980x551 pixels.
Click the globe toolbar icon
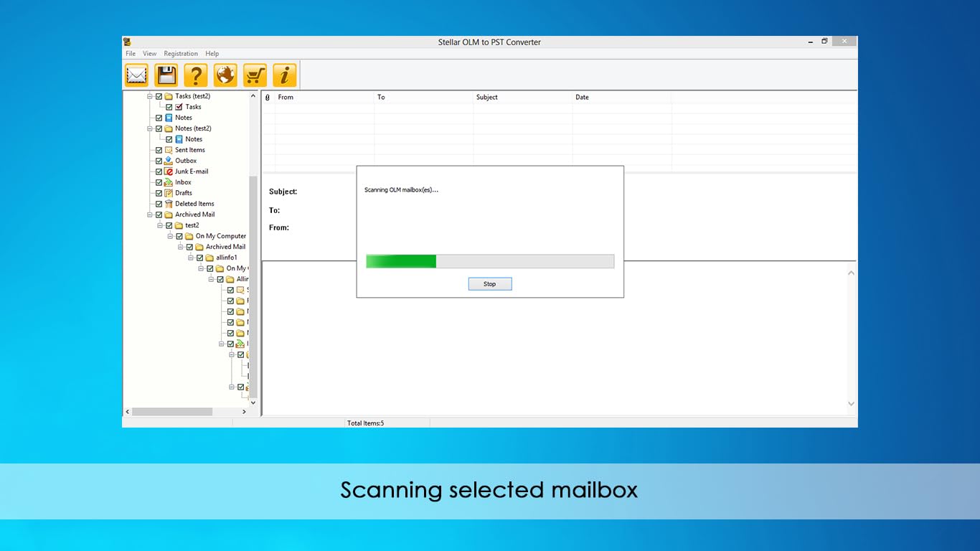click(225, 75)
